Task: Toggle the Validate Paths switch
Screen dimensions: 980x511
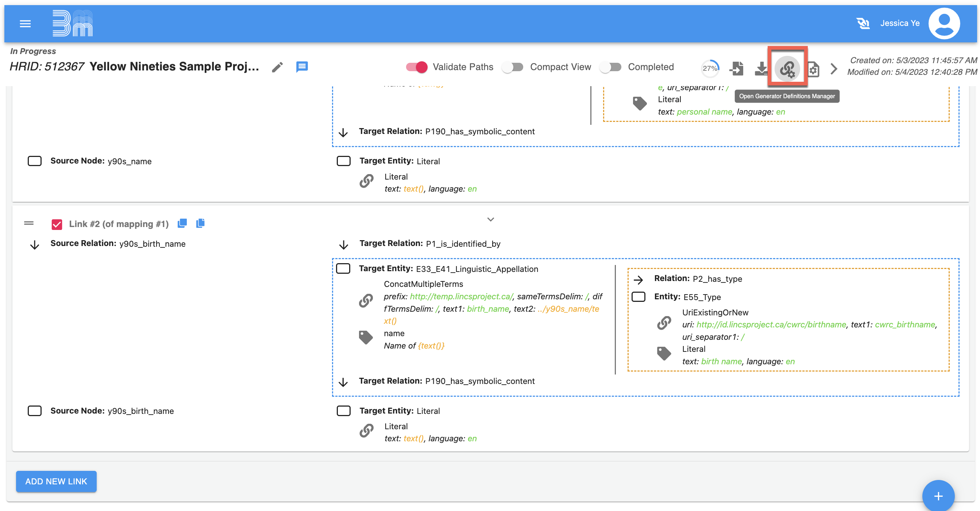Action: coord(417,67)
